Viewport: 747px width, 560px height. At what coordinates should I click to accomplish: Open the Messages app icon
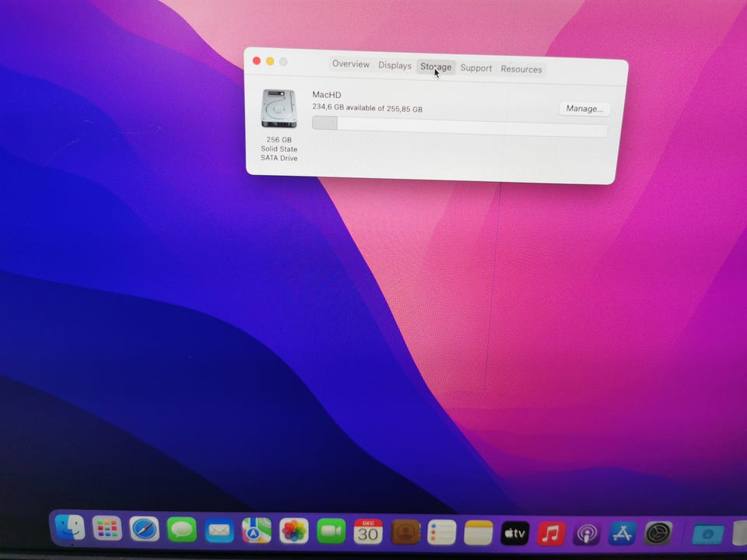pyautogui.click(x=181, y=530)
